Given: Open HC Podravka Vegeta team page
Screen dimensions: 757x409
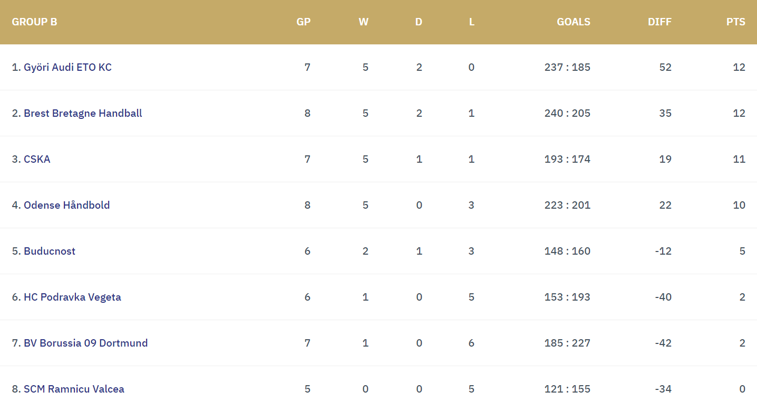Looking at the screenshot, I should point(73,297).
